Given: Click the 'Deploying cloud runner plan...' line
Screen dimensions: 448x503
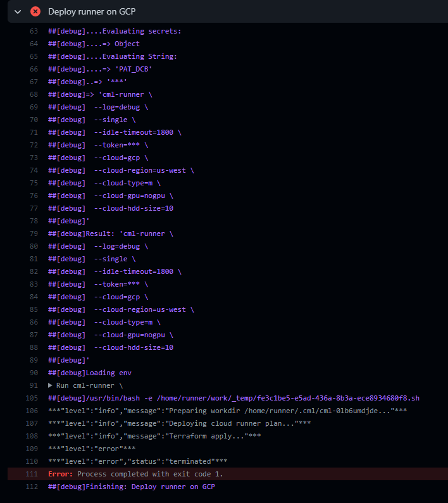Looking at the screenshot, I should (x=180, y=423).
